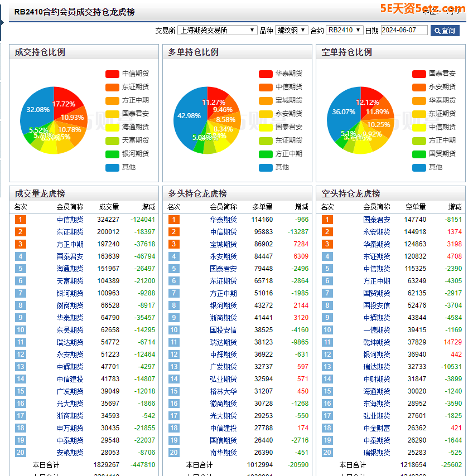This screenshot has height=476, width=468.
Task: Open the 合约 RB2410 contract dropdown
Action: 344,30
